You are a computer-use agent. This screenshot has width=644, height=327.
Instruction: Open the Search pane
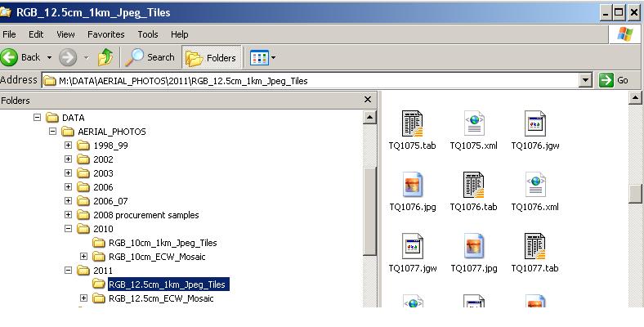150,57
